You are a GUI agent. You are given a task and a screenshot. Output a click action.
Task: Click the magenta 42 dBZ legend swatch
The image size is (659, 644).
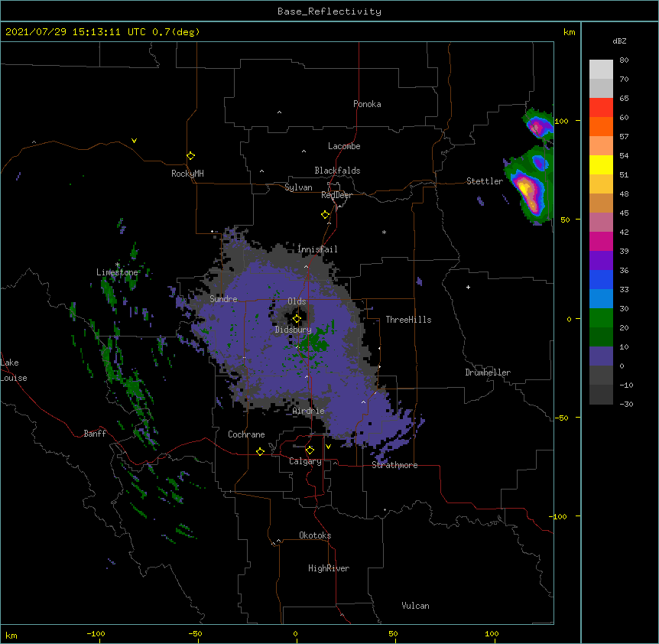point(601,241)
